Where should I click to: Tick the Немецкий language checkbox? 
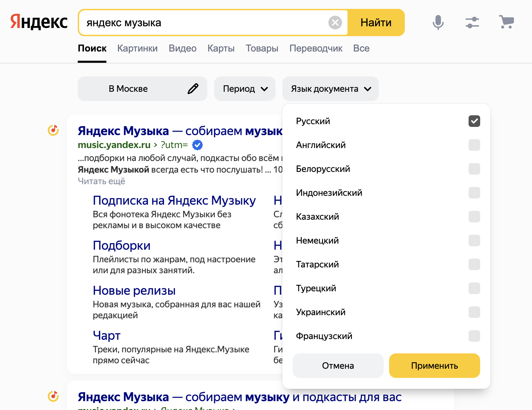coord(474,240)
